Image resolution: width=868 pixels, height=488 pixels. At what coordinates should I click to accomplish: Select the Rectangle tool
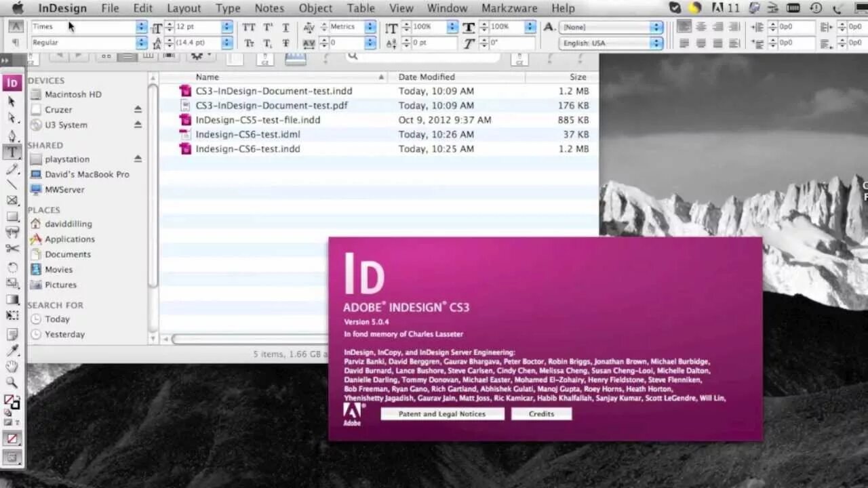click(x=12, y=217)
